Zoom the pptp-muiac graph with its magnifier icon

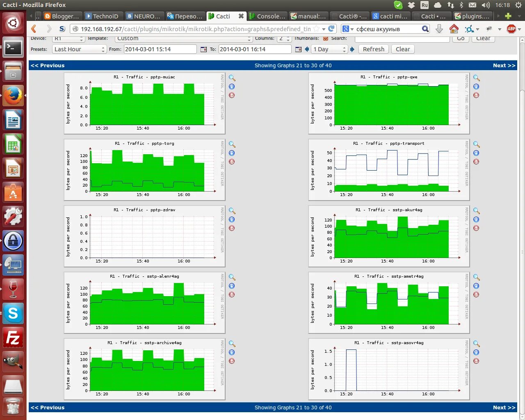coord(232,78)
